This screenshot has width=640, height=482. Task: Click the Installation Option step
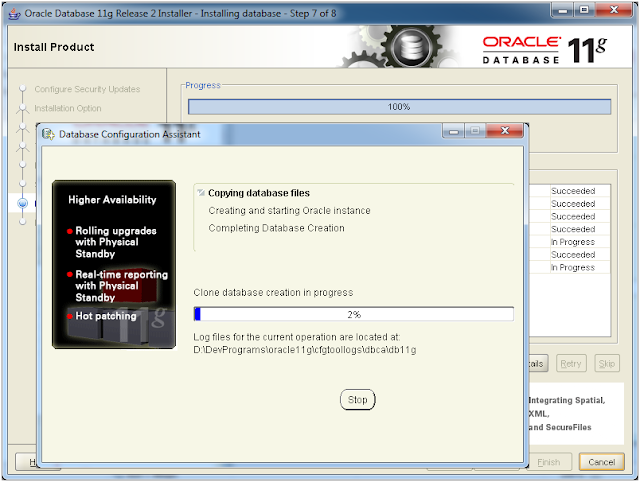(x=68, y=108)
